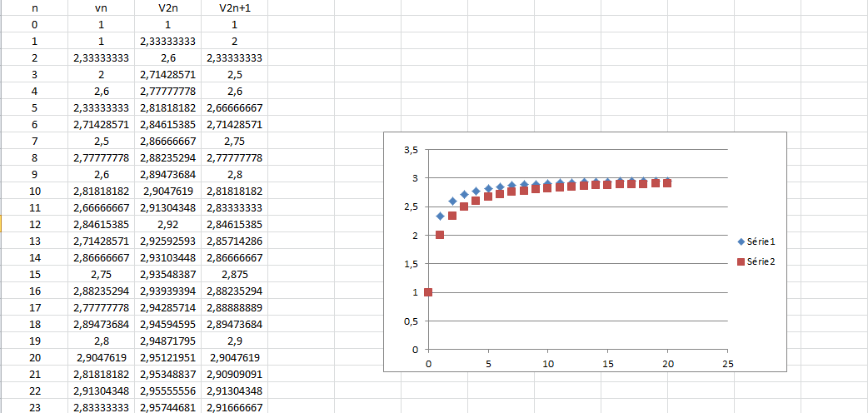868x413 pixels.
Task: Select the 'V2n+1' column header cell
Action: (234, 8)
